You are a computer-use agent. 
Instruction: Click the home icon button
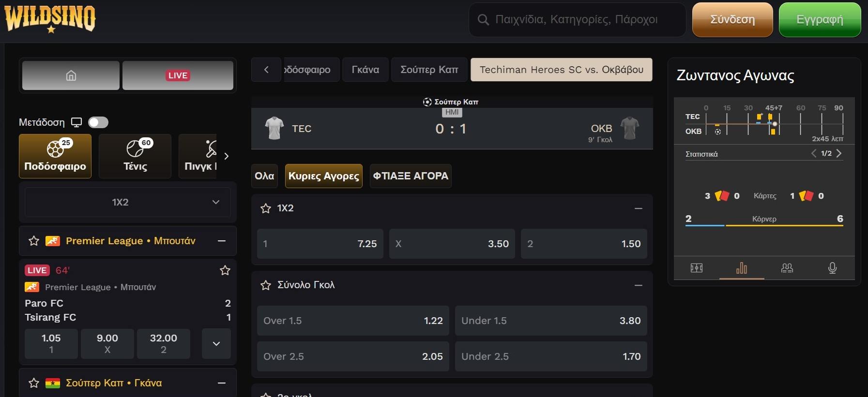[71, 75]
